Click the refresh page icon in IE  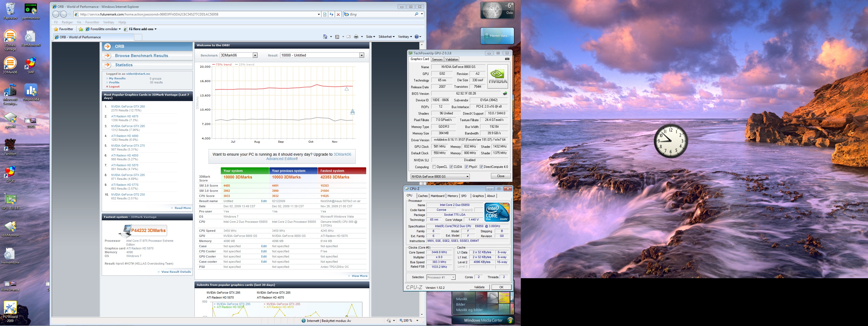[331, 14]
